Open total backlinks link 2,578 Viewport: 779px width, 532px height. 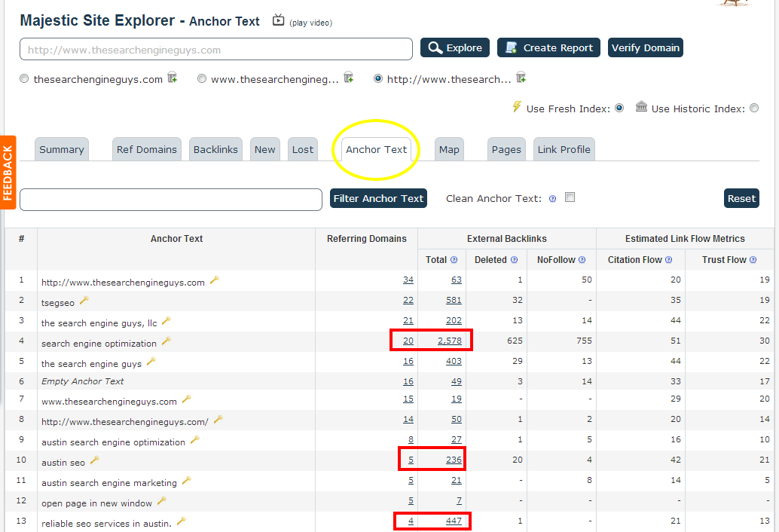[x=450, y=341]
